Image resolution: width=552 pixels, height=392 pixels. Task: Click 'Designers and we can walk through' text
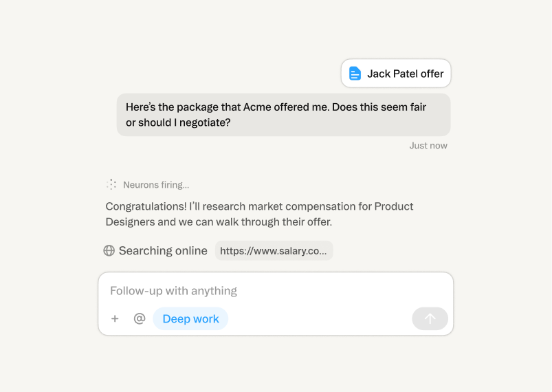click(x=192, y=222)
